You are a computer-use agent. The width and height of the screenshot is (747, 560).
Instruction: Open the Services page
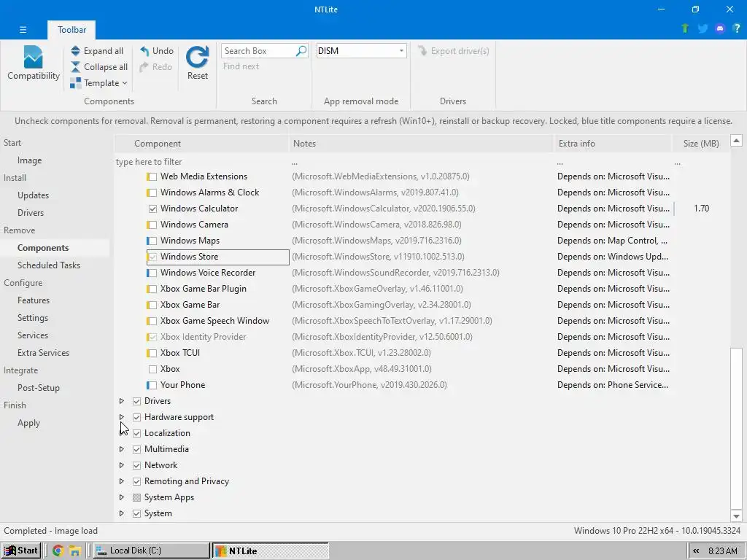coord(33,335)
